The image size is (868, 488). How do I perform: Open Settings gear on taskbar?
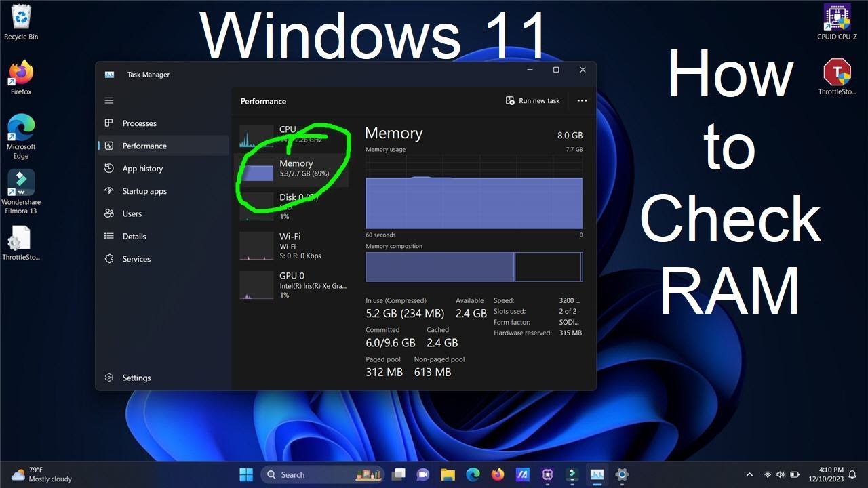point(622,474)
